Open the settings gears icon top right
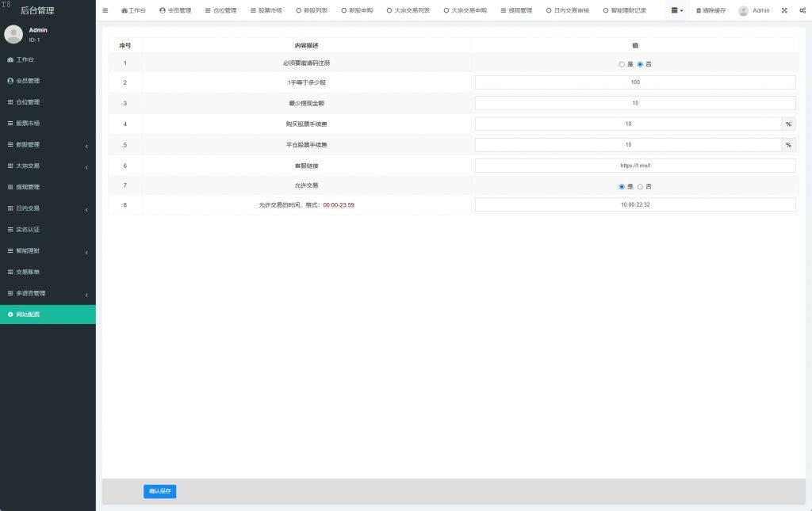812x511 pixels. (802, 10)
